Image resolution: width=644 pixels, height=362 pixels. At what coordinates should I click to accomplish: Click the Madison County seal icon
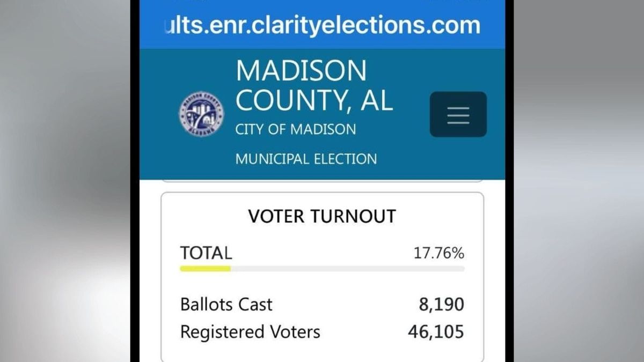201,115
